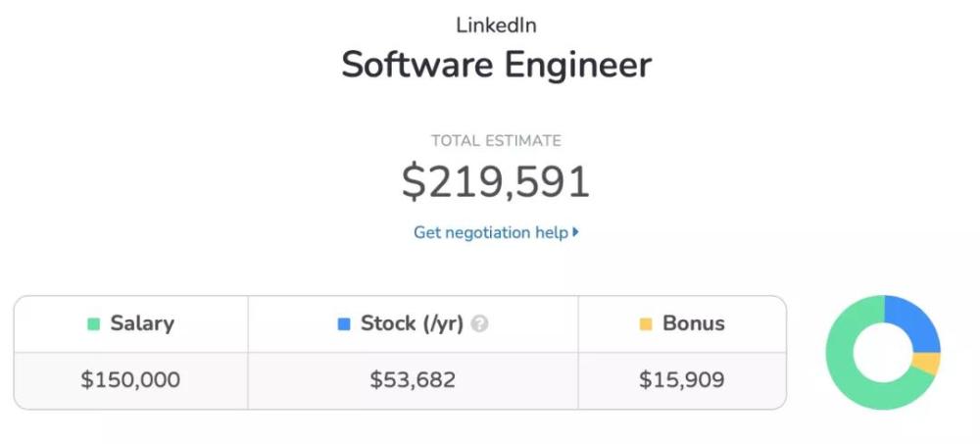This screenshot has width=980, height=444.
Task: Click the $150,000 salary value
Action: (x=130, y=379)
